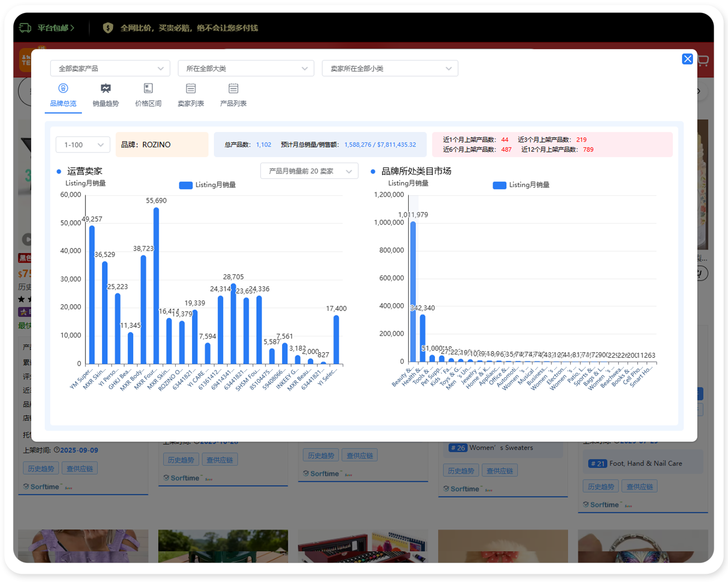
Task: Click the shopping cart icon
Action: (x=703, y=61)
